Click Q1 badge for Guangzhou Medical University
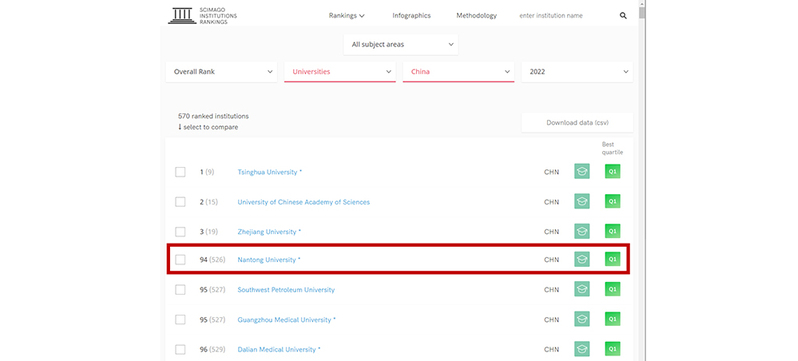Screen dimensions: 798x361 click(613, 319)
